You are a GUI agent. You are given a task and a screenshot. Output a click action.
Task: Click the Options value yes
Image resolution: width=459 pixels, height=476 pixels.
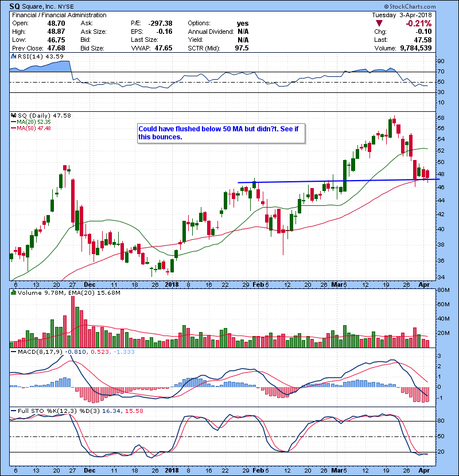(x=243, y=24)
